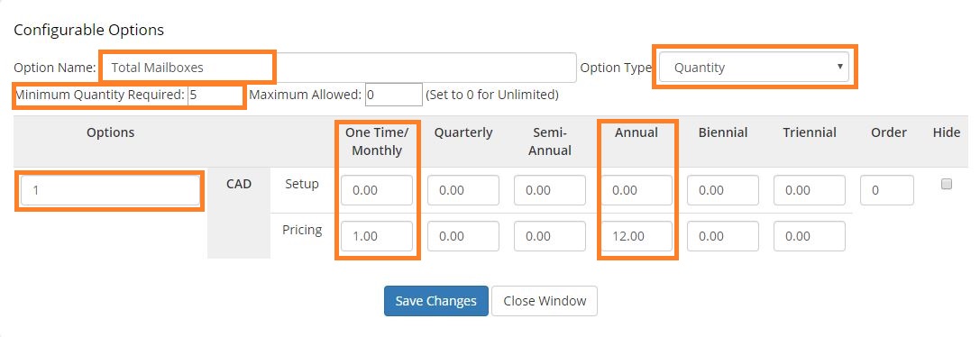The height and width of the screenshot is (337, 980).
Task: Click the Biennial Pricing field
Action: 722,236
